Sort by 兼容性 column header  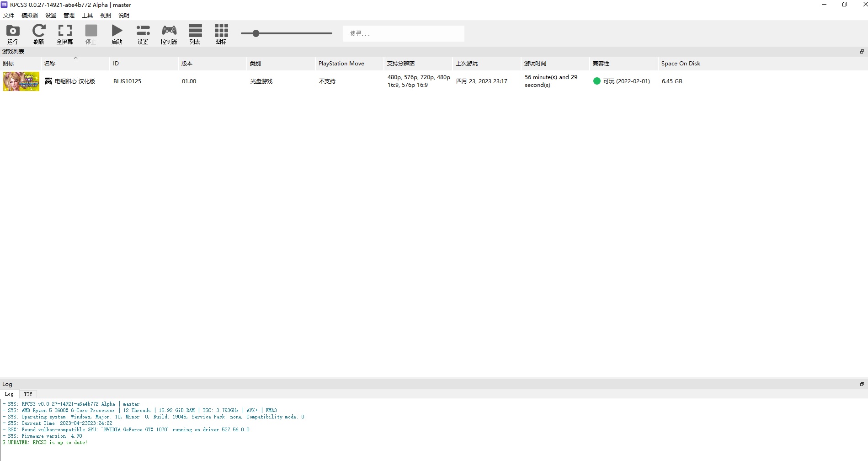click(x=624, y=64)
